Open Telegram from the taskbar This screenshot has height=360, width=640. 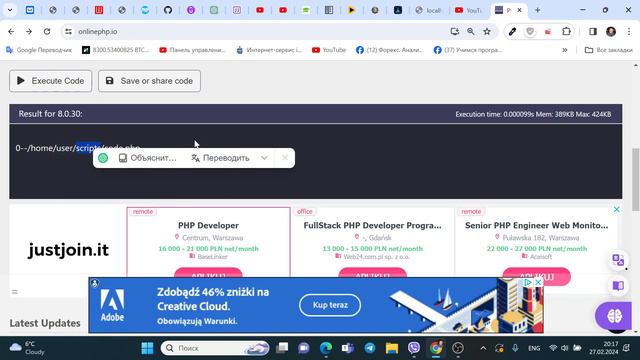[x=370, y=348]
